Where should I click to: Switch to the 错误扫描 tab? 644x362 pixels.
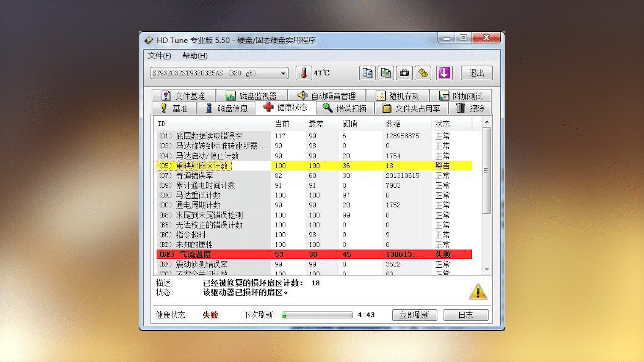345,108
